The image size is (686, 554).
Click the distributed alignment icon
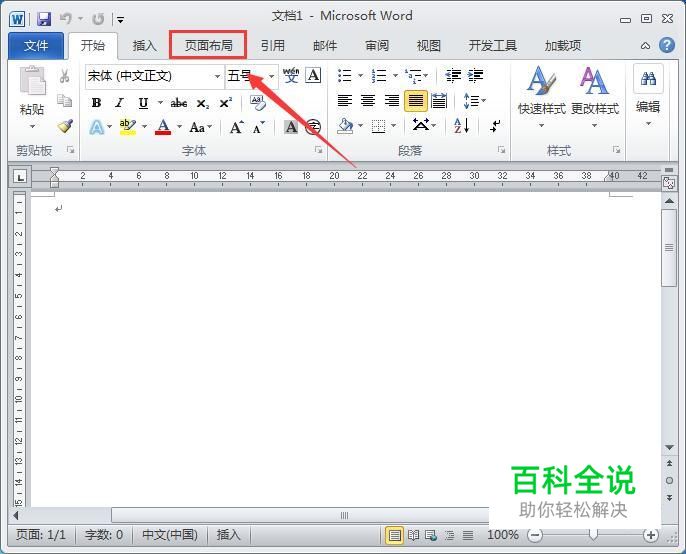point(439,101)
